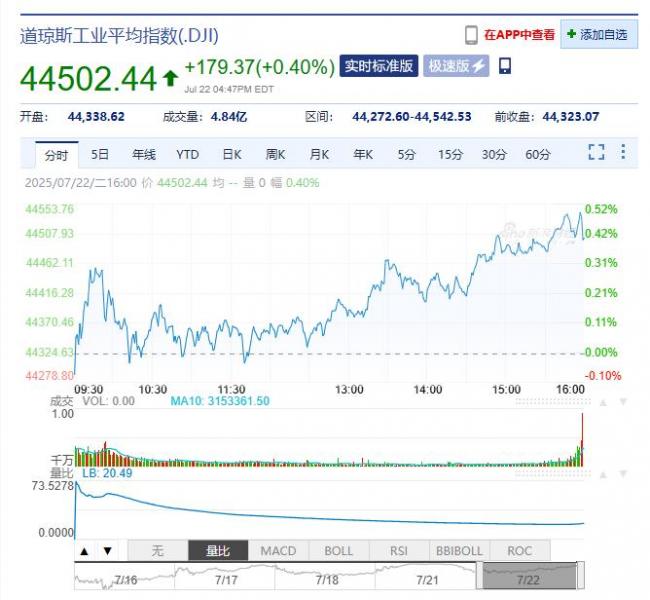Click the up triangle in the 成交 volume panel
The width and height of the screenshot is (650, 600).
pyautogui.click(x=604, y=402)
